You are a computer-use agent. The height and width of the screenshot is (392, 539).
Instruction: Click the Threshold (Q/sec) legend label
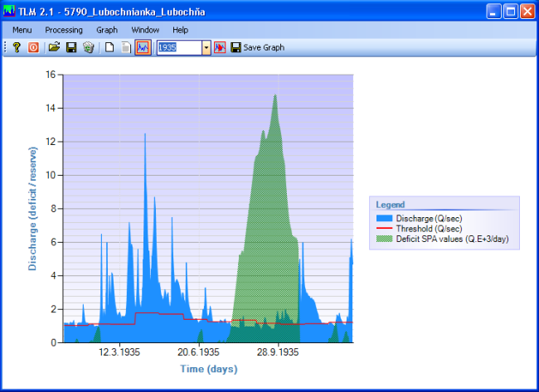coord(429,229)
